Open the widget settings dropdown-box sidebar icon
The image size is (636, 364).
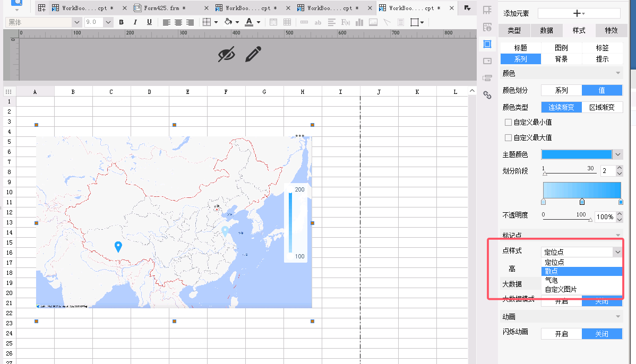(x=487, y=61)
